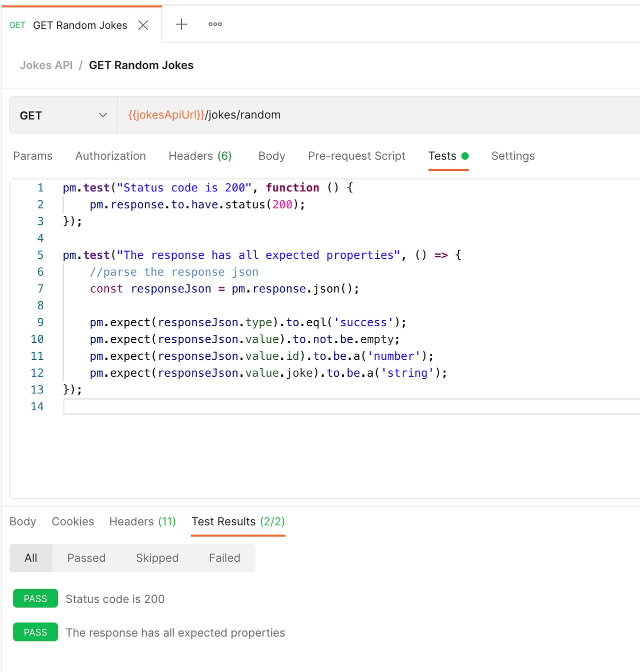
Task: Switch to the Authorization tab
Action: tap(110, 156)
